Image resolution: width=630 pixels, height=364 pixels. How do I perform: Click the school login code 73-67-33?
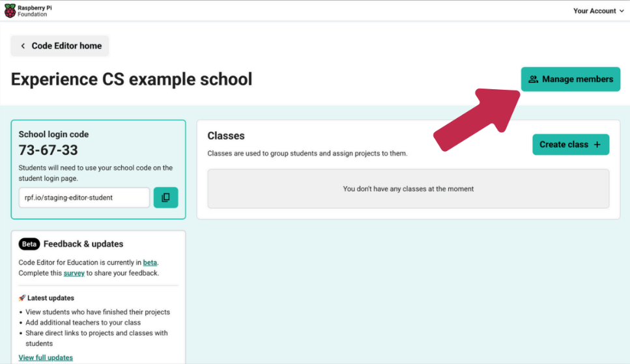[48, 150]
